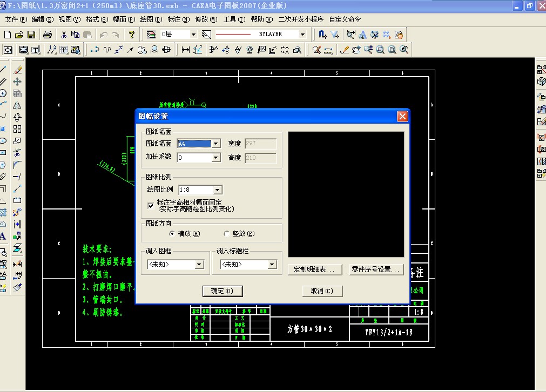Viewport: 546px width, 392px height.
Task: Click the 零件序号设置 button
Action: (x=376, y=269)
